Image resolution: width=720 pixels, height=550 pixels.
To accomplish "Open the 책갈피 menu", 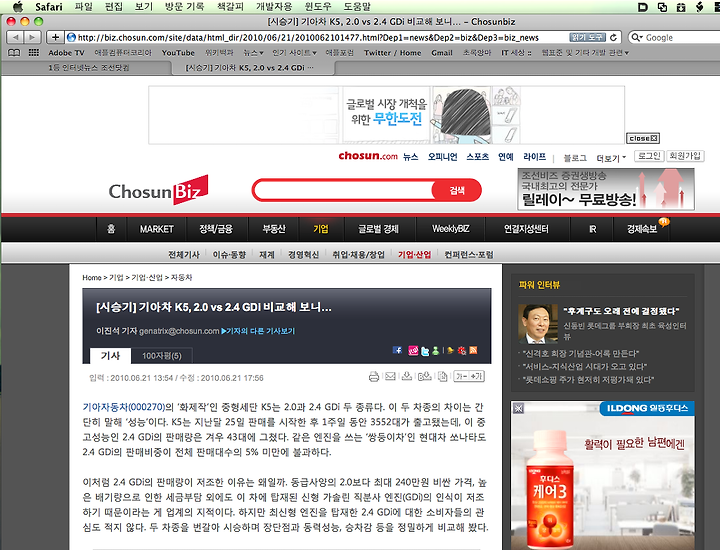I will 230,7.
